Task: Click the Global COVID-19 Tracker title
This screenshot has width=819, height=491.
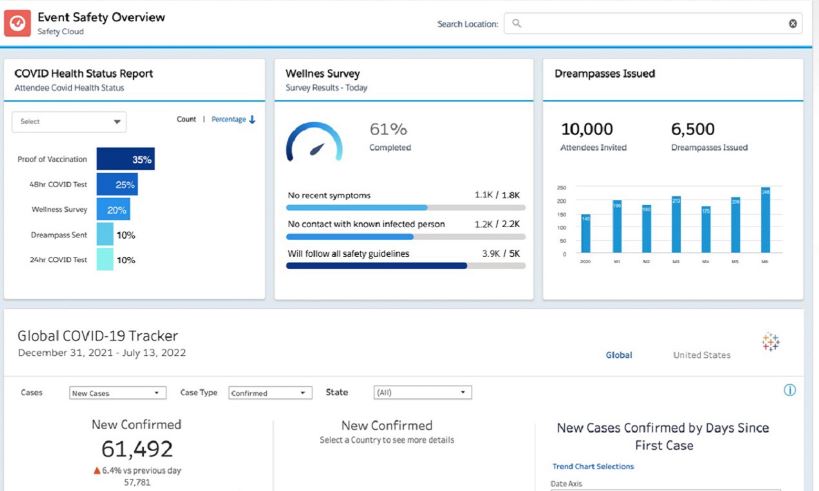Action: tap(98, 336)
